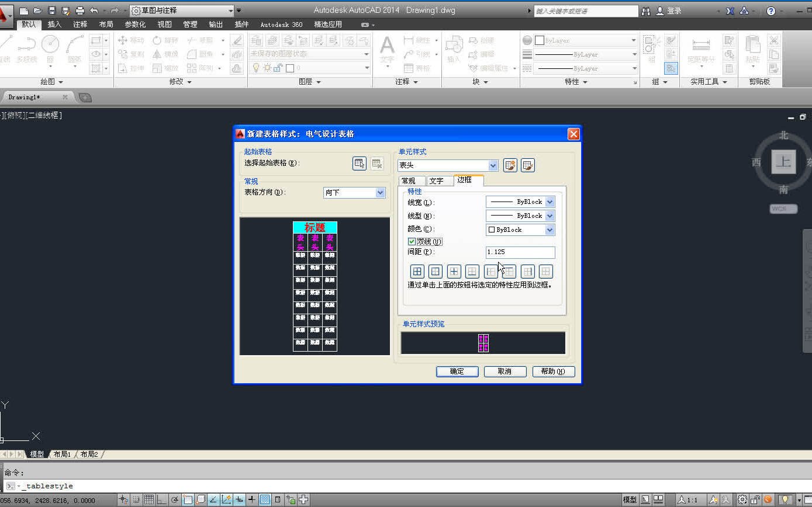The width and height of the screenshot is (812, 507).
Task: Apply the no-border button
Action: 546,271
